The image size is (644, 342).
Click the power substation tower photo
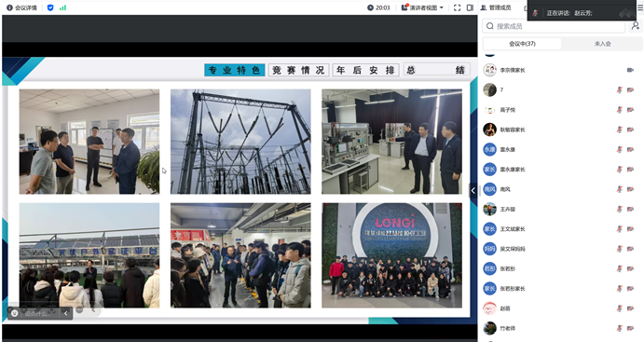click(240, 142)
